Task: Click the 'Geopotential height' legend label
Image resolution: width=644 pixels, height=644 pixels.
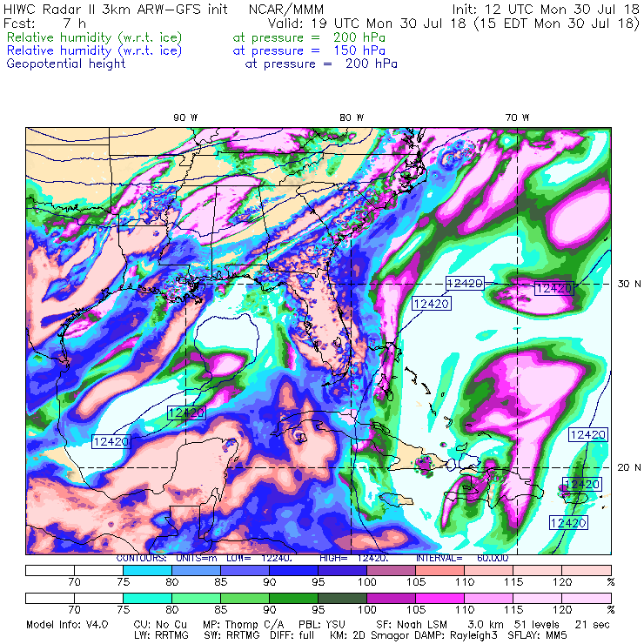Action: [x=66, y=64]
